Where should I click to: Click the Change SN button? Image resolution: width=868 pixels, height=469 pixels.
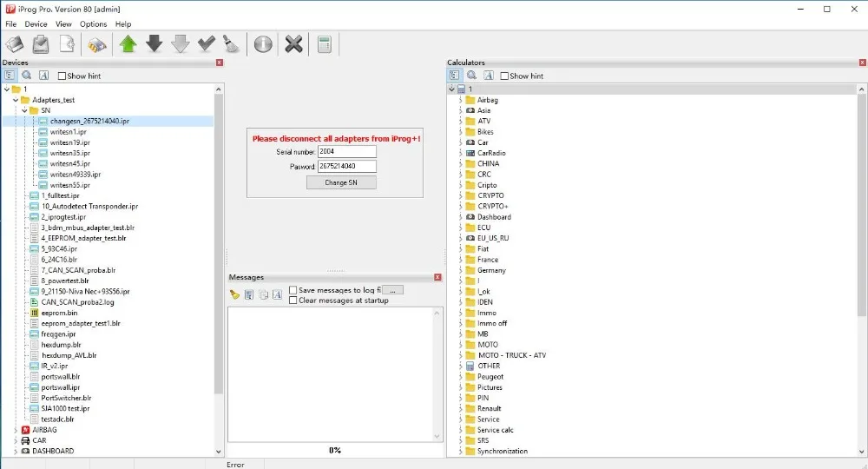341,182
